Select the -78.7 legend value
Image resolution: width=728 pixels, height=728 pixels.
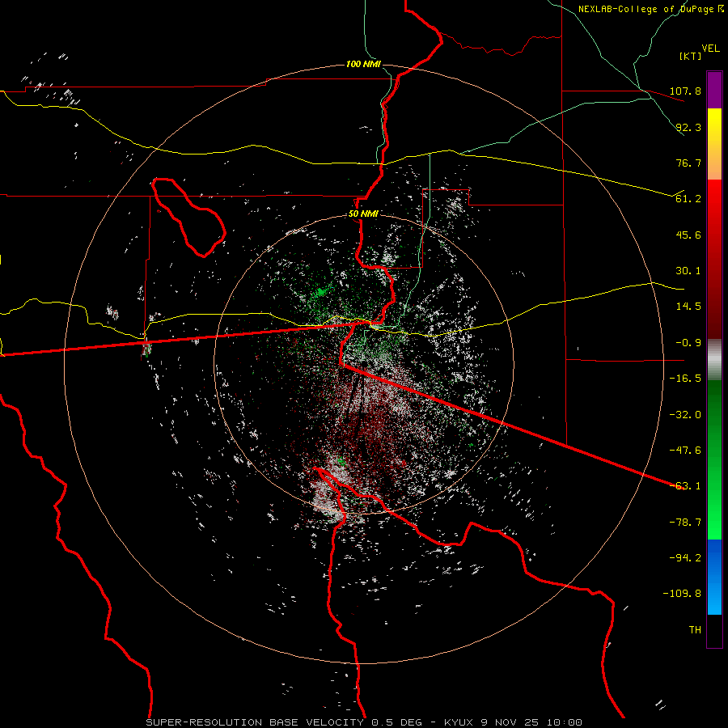(x=685, y=523)
